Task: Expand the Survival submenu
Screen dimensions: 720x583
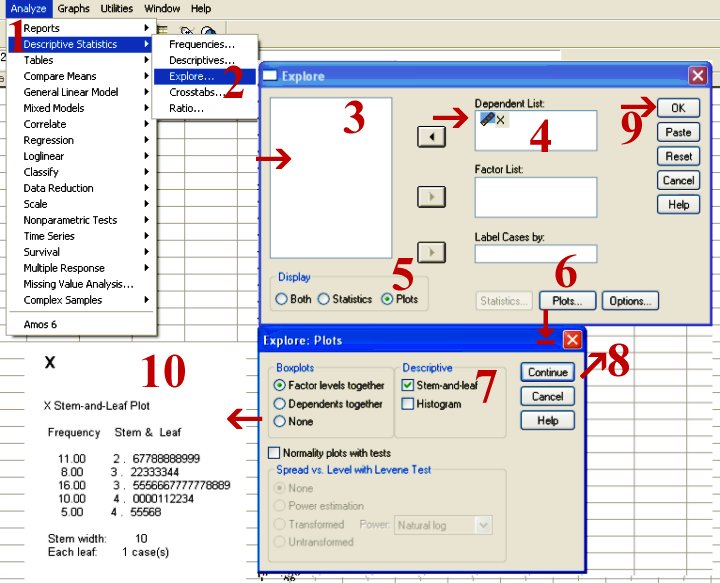Action: pos(81,252)
